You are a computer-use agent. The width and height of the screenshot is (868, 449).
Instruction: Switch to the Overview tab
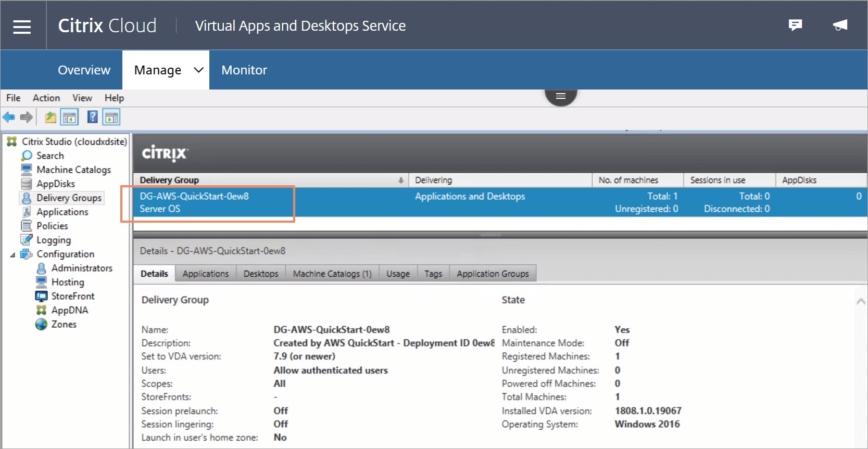[84, 70]
